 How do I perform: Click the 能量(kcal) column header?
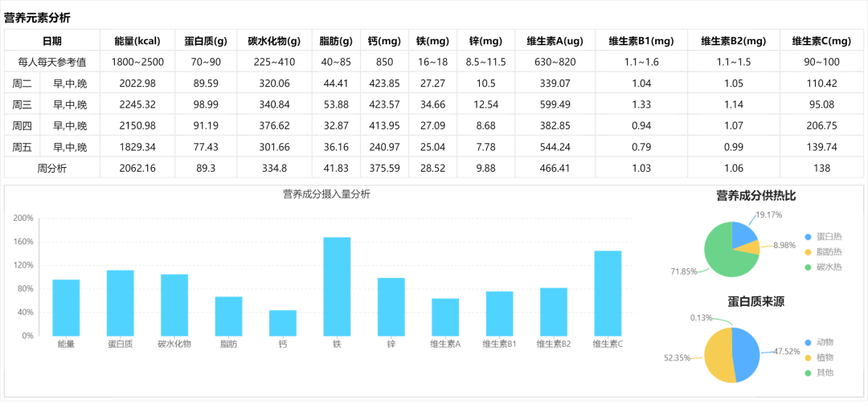[137, 40]
